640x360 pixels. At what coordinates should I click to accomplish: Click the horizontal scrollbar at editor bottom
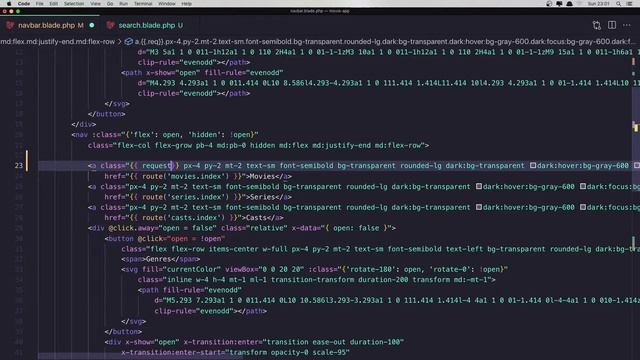pyautogui.click(x=141, y=357)
